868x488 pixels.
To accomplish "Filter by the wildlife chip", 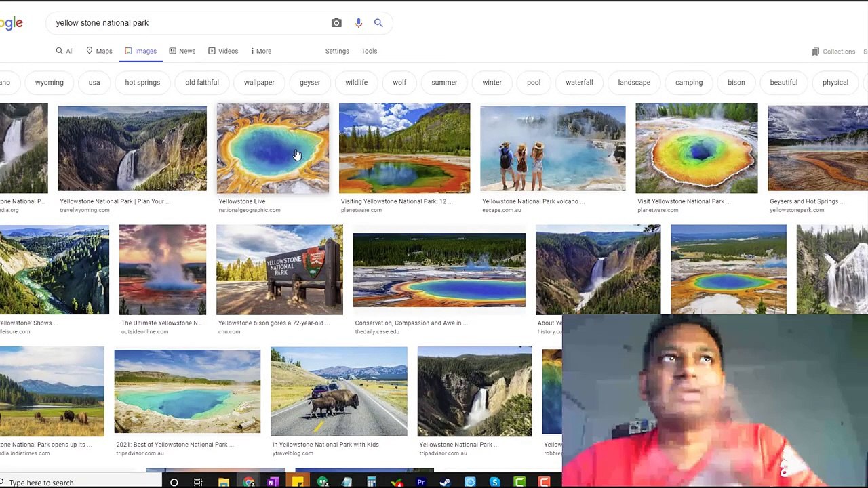I will [356, 83].
